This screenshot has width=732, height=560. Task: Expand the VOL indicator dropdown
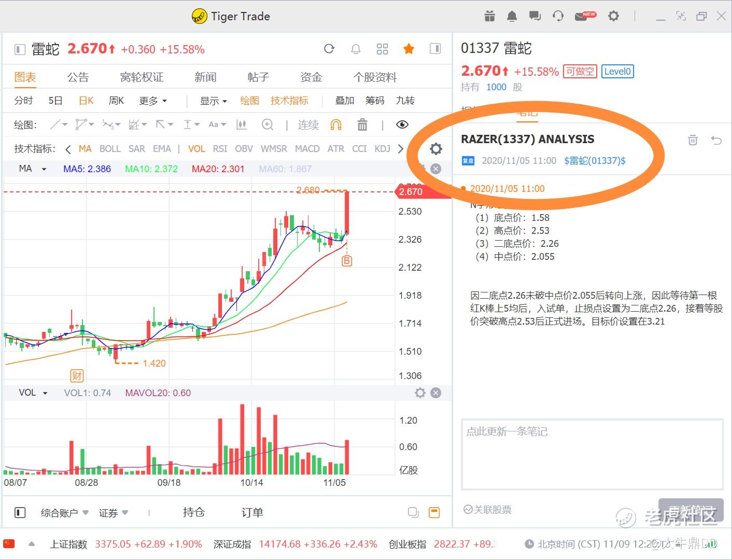(33, 393)
